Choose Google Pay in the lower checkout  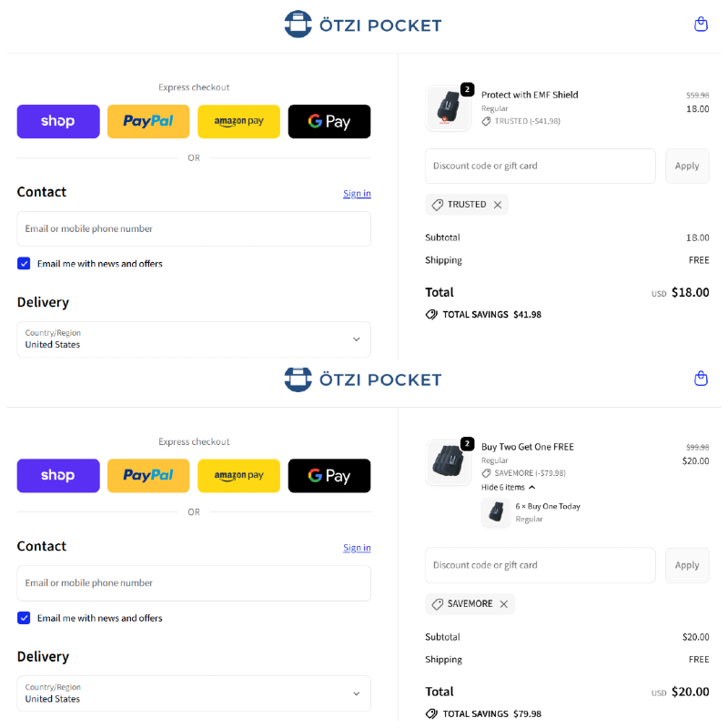pos(329,475)
